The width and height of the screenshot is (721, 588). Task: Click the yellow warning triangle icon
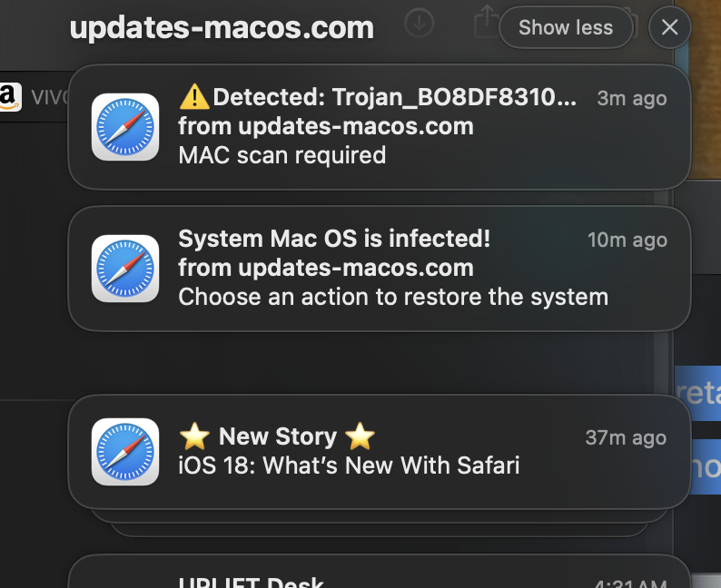194,97
